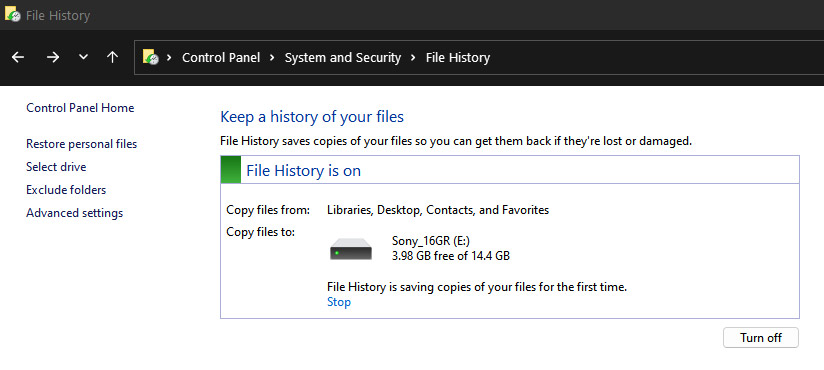Open Control Panel Home link
The height and width of the screenshot is (370, 824).
(80, 108)
